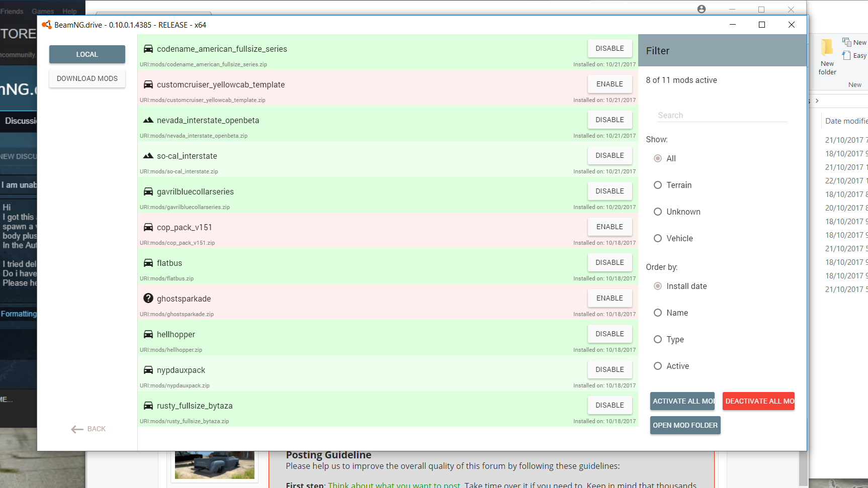
Task: Click the mountain icon next to so-cal_interstate
Action: click(x=148, y=156)
